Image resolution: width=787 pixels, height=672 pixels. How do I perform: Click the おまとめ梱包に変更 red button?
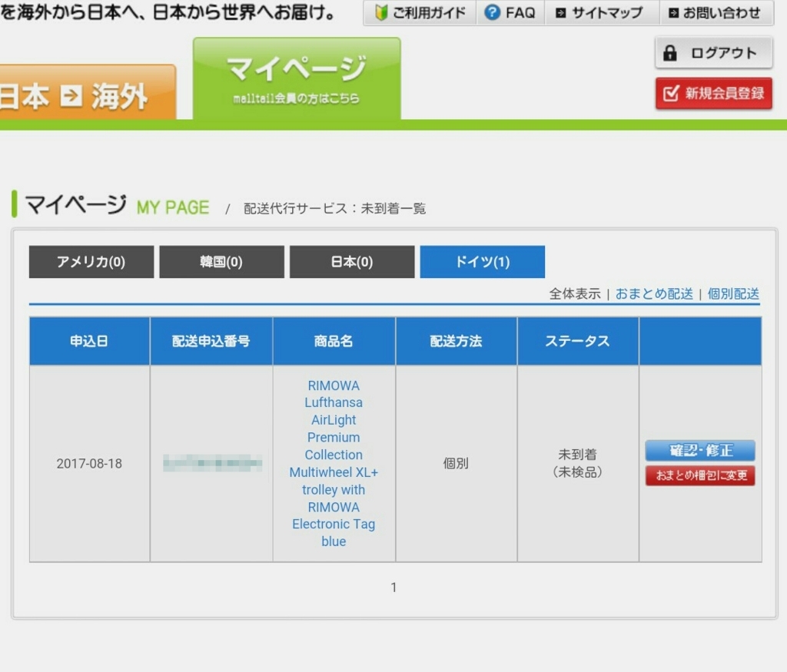[700, 475]
